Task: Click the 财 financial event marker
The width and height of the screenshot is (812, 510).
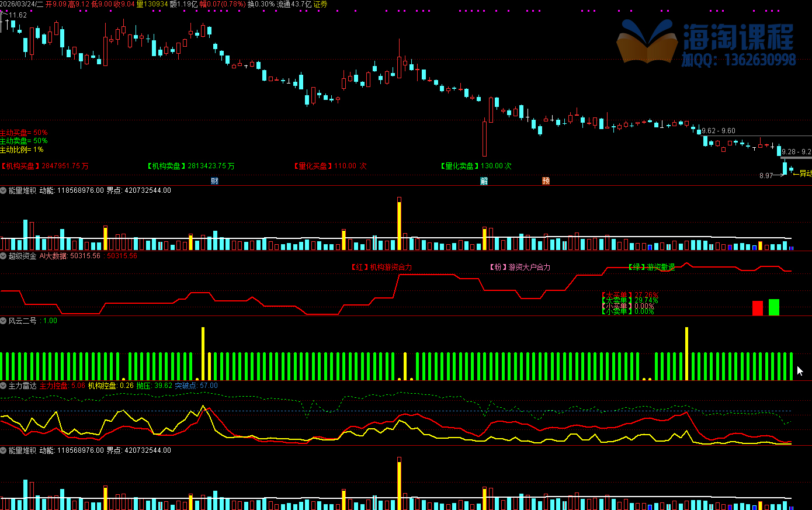Action: (214, 181)
